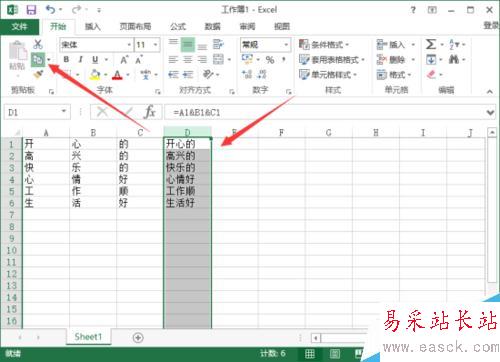Switch to the 视图 ribbon tab
500x362 pixels.
pyautogui.click(x=282, y=26)
